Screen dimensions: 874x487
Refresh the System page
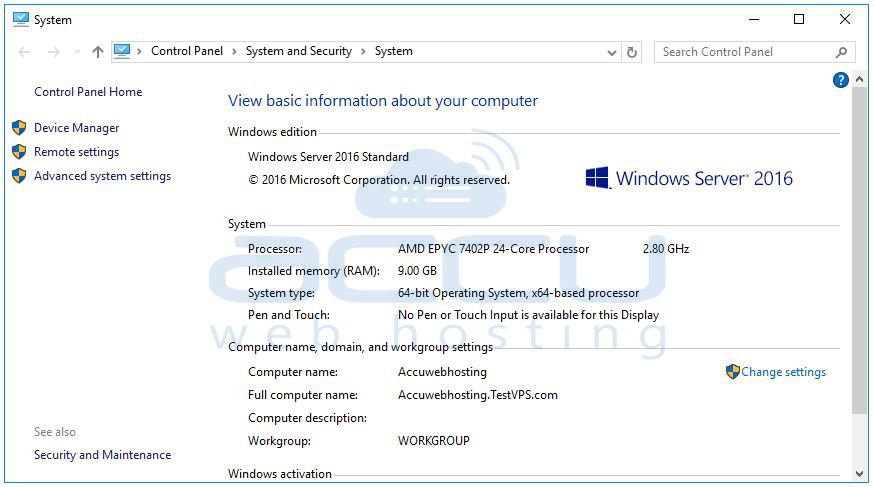632,52
